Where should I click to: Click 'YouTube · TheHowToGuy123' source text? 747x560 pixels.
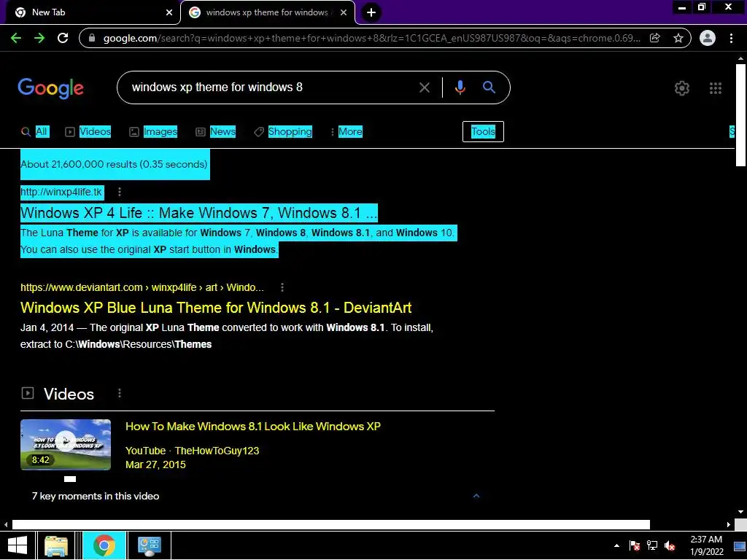(192, 451)
